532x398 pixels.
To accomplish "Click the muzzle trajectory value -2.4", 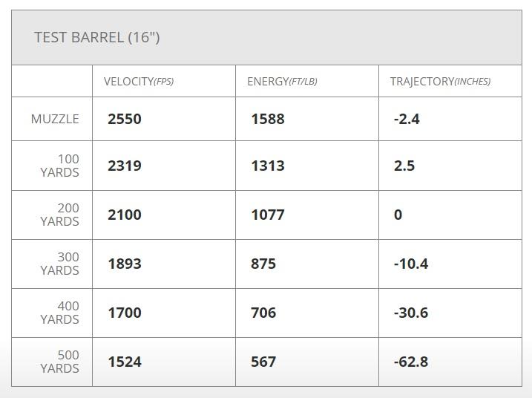I will (407, 119).
